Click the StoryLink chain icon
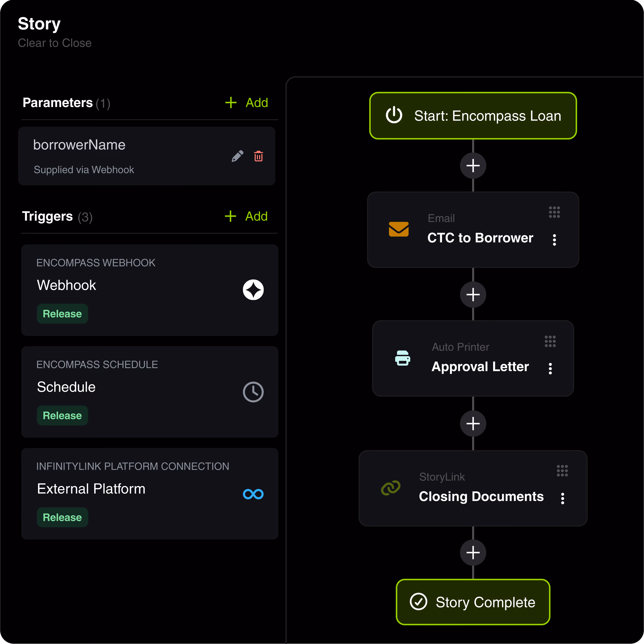The image size is (644, 644). pyautogui.click(x=391, y=488)
